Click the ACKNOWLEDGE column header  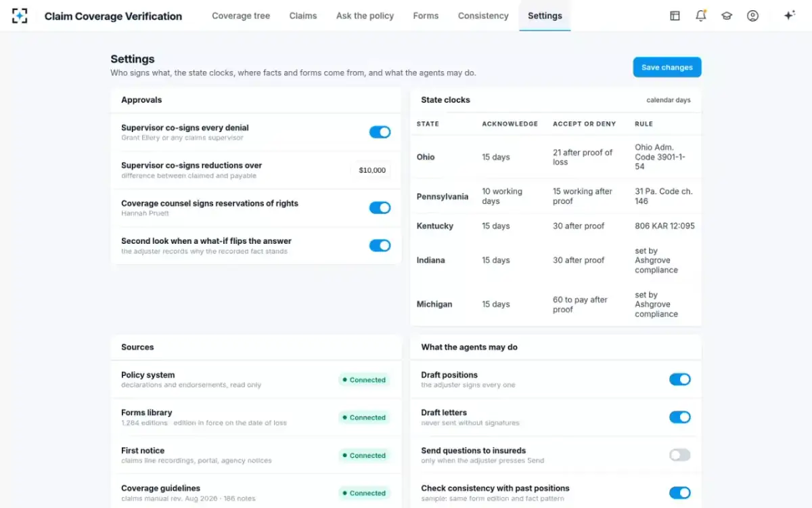click(510, 124)
